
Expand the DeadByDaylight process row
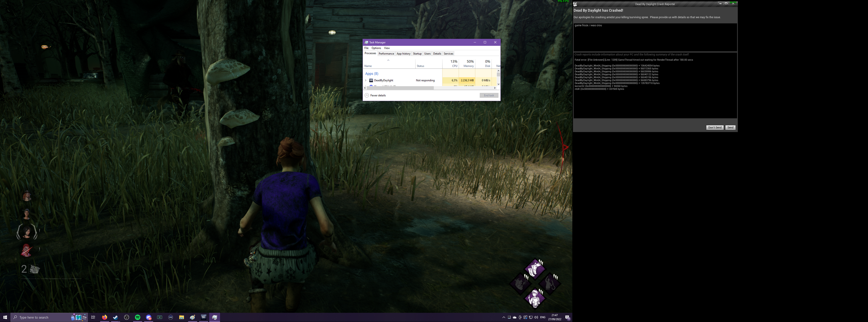[365, 80]
